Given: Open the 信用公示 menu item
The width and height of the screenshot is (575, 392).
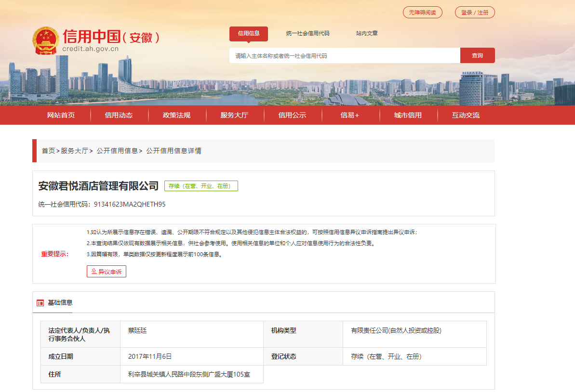Looking at the screenshot, I should point(293,115).
